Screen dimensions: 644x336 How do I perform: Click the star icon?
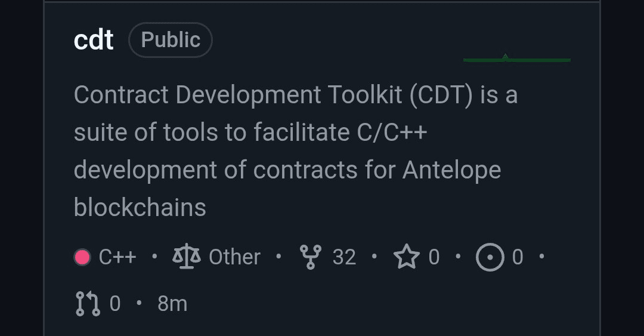click(407, 257)
